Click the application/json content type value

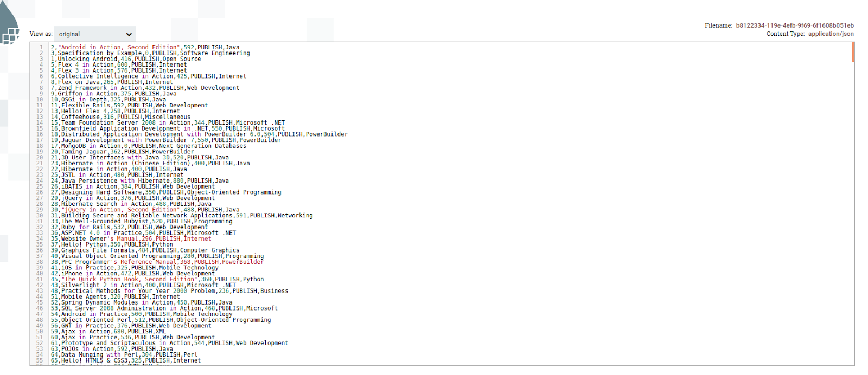[x=831, y=34]
